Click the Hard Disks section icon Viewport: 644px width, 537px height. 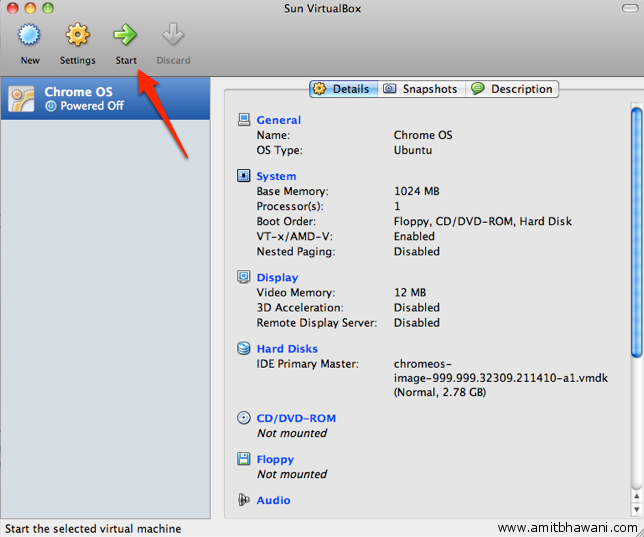(x=244, y=348)
